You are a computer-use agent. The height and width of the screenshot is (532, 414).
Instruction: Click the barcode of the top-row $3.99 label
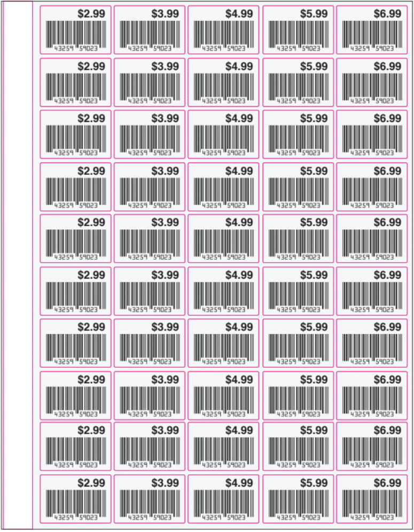point(150,36)
